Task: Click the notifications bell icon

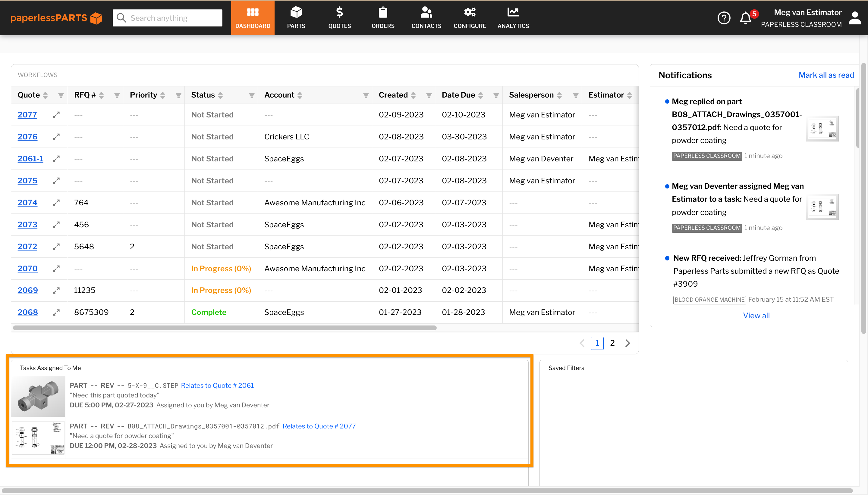Action: pos(745,18)
